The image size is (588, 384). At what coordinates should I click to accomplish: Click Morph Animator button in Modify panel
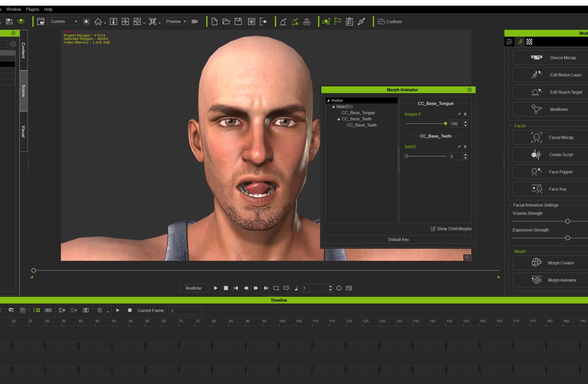pyautogui.click(x=550, y=280)
